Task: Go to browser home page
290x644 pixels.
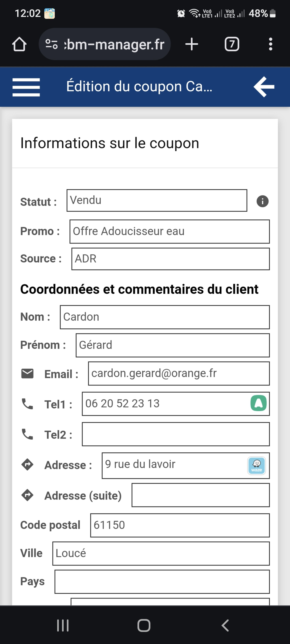Action: pos(19,44)
